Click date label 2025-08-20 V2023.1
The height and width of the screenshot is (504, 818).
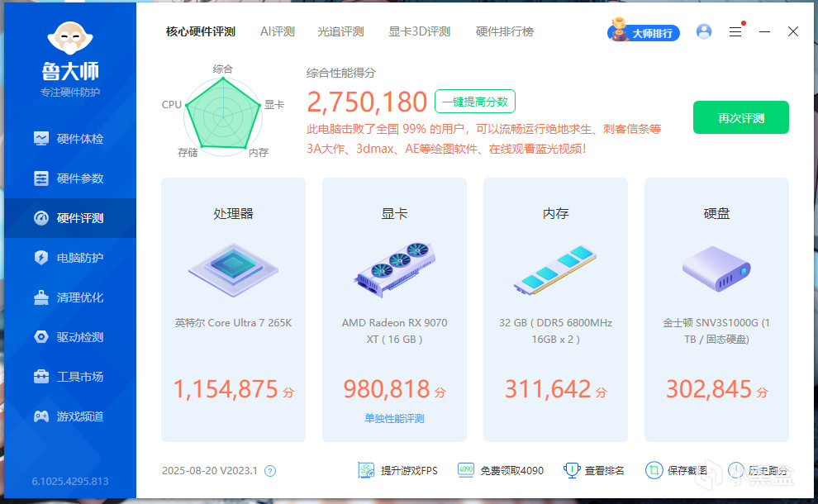coord(210,471)
